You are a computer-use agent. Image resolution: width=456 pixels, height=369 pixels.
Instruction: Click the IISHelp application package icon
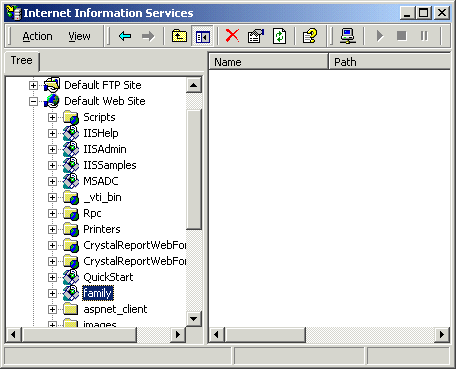click(71, 133)
